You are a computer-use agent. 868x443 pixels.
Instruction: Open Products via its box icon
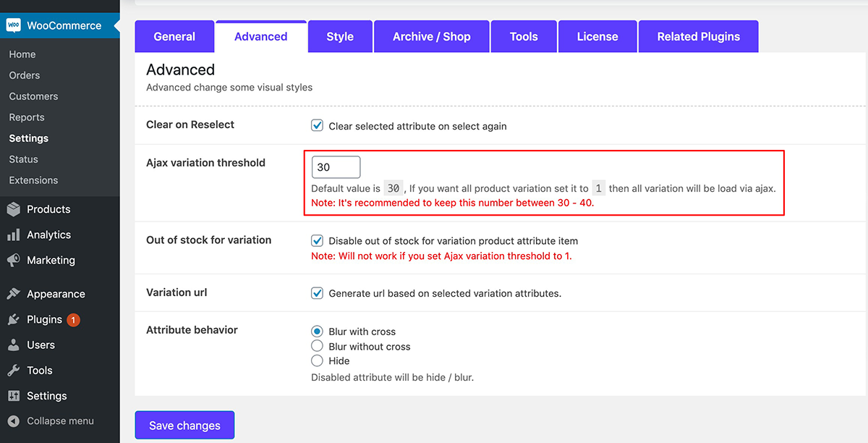[x=13, y=209]
